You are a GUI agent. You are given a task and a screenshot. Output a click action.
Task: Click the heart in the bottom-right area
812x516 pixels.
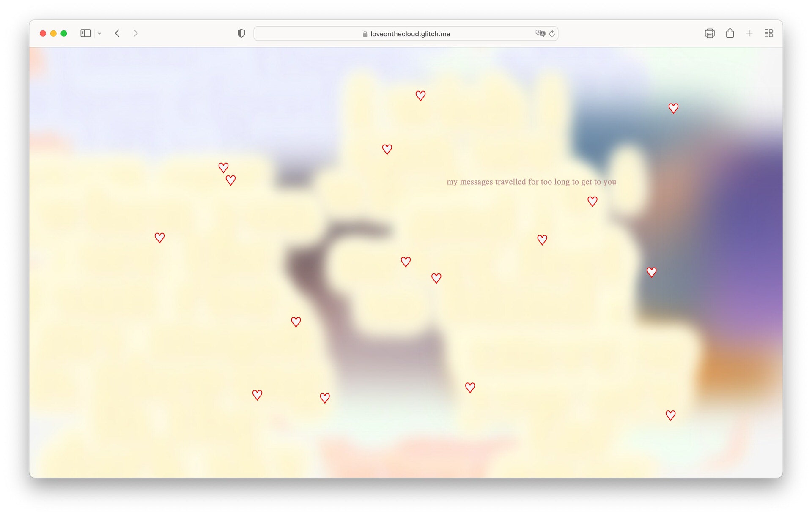pyautogui.click(x=670, y=415)
